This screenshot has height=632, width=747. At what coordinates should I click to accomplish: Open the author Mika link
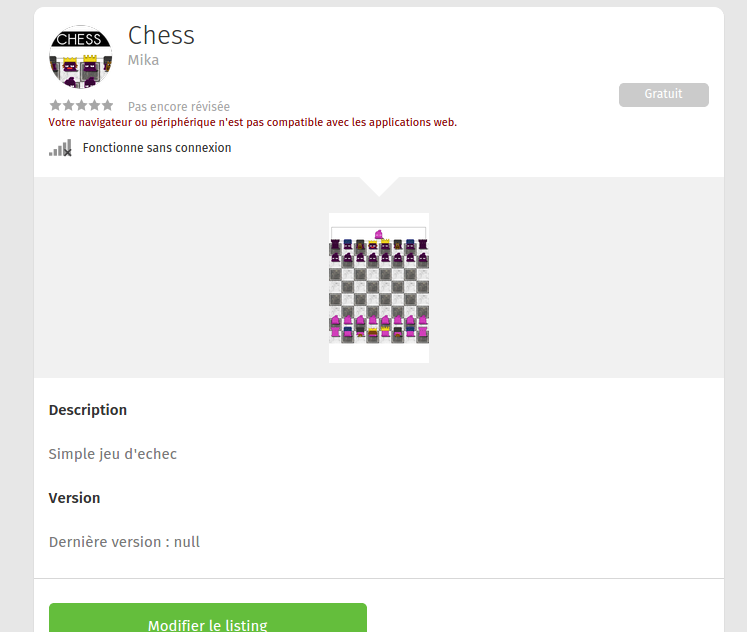[x=143, y=60]
